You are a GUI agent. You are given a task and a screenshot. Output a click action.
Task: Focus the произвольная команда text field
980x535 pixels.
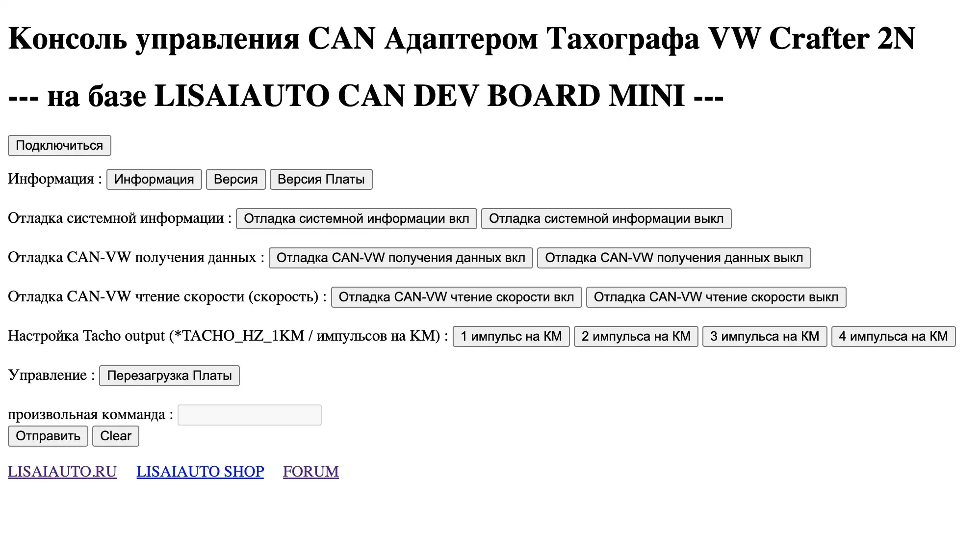tap(249, 415)
